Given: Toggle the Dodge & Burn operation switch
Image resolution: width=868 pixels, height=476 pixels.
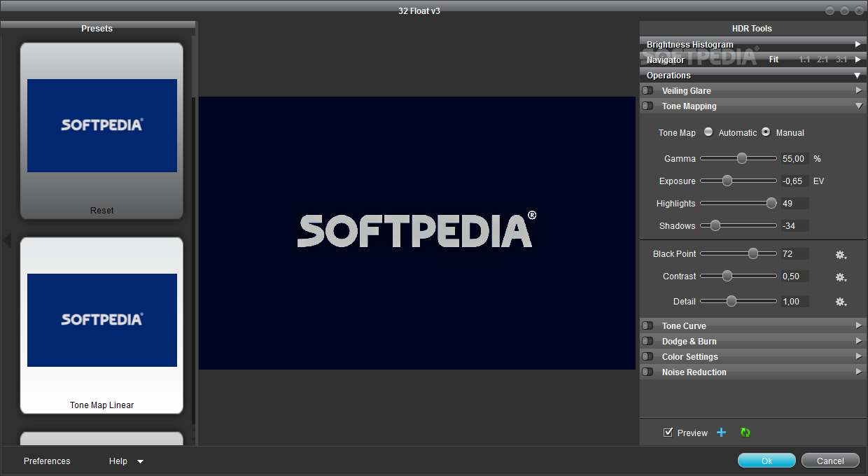Looking at the screenshot, I should pos(647,342).
